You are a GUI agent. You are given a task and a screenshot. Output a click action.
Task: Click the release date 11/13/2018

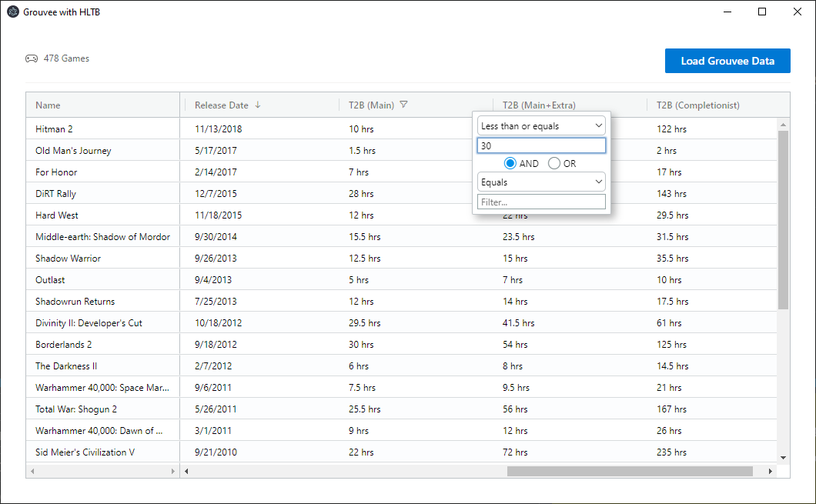click(x=218, y=129)
